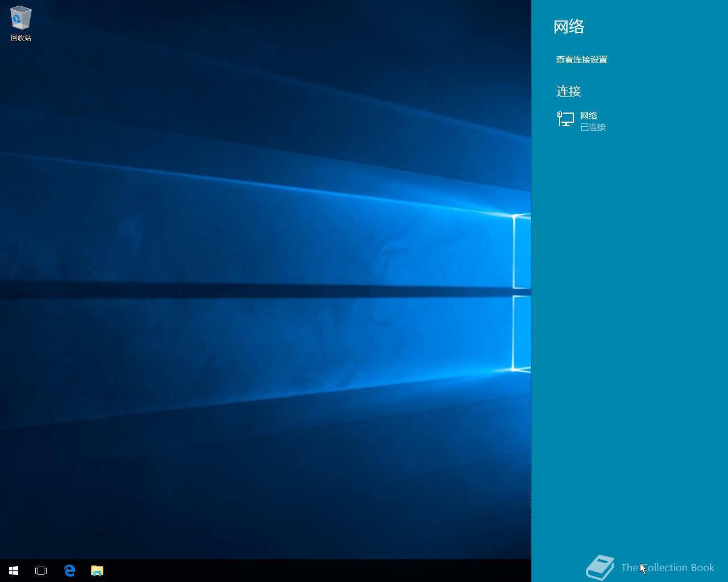Select the 网络 已连接 connection entry
The width and height of the screenshot is (728, 582).
pos(630,121)
